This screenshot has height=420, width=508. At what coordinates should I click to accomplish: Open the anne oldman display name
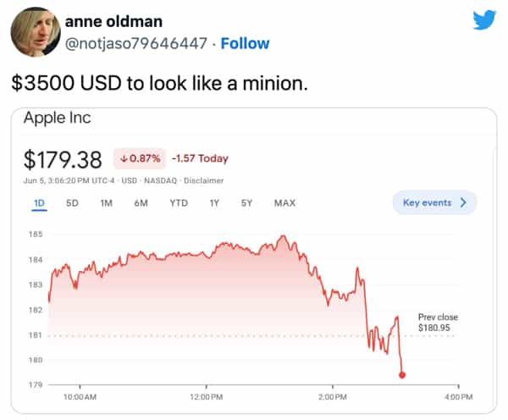[113, 20]
